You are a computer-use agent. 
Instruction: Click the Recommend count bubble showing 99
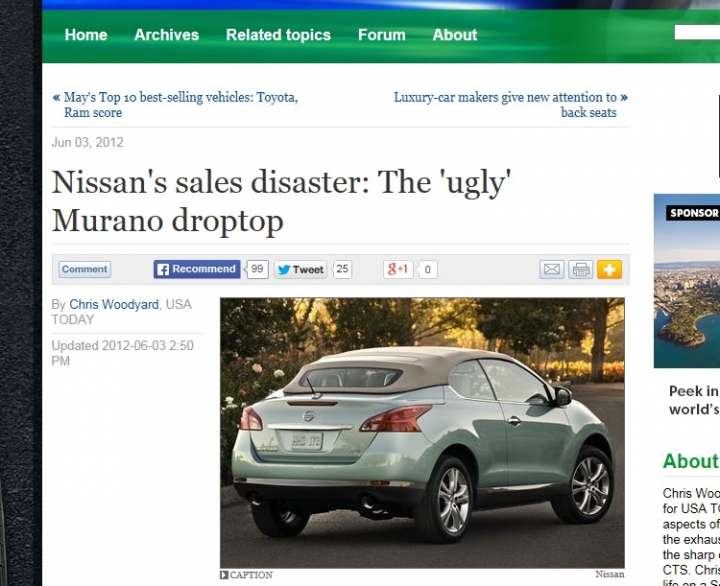tap(257, 269)
